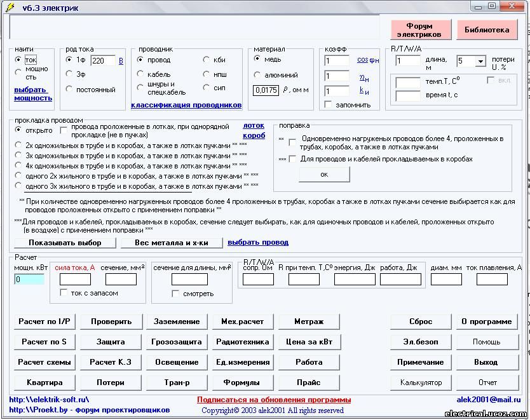Enable the запомнить checkbox

tap(329, 105)
